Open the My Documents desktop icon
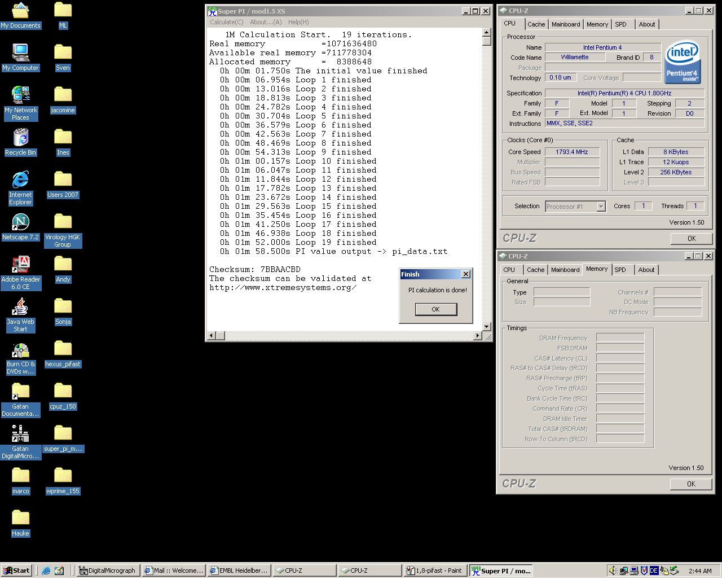 pos(20,15)
